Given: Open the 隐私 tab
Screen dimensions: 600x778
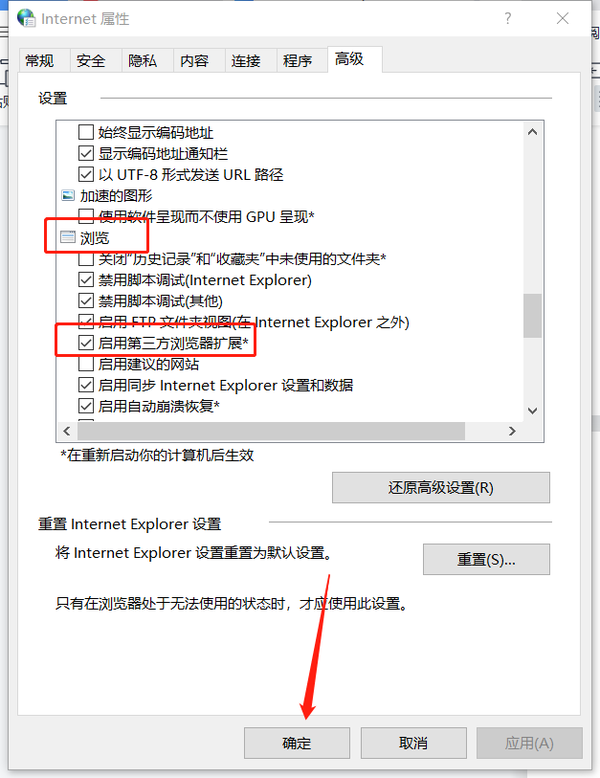Looking at the screenshot, I should 142,61.
